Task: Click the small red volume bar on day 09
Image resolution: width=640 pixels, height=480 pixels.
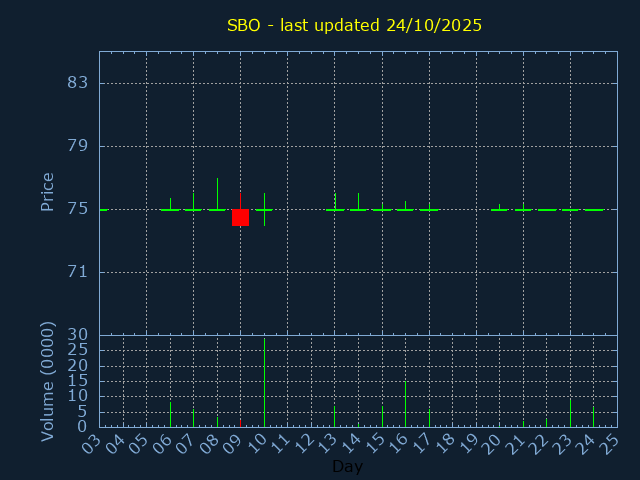Action: coord(240,422)
